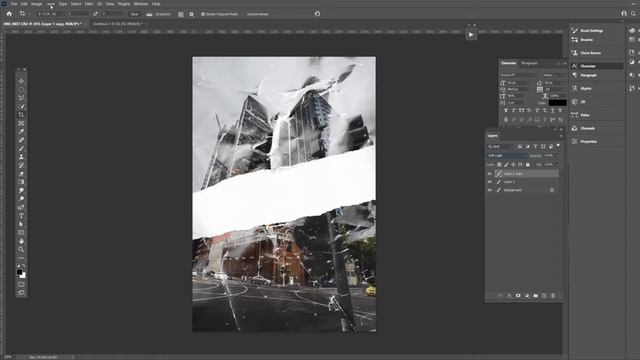Select the Horizontal Type tool
This screenshot has width=640, height=360.
(21, 216)
